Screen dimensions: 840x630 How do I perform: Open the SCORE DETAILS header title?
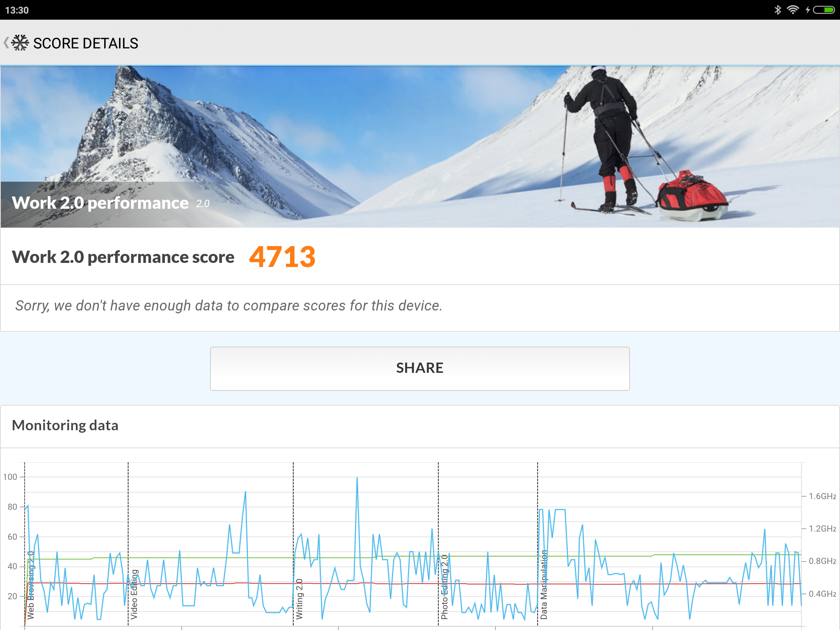tap(86, 43)
